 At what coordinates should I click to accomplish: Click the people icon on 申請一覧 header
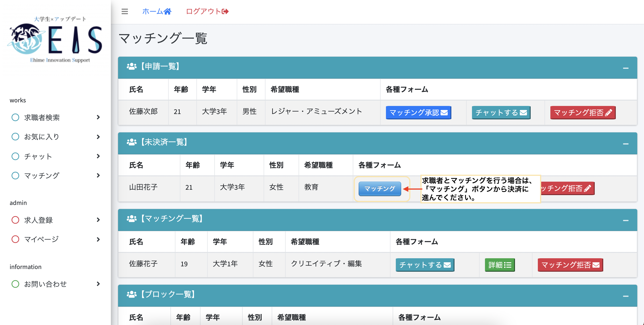click(132, 67)
